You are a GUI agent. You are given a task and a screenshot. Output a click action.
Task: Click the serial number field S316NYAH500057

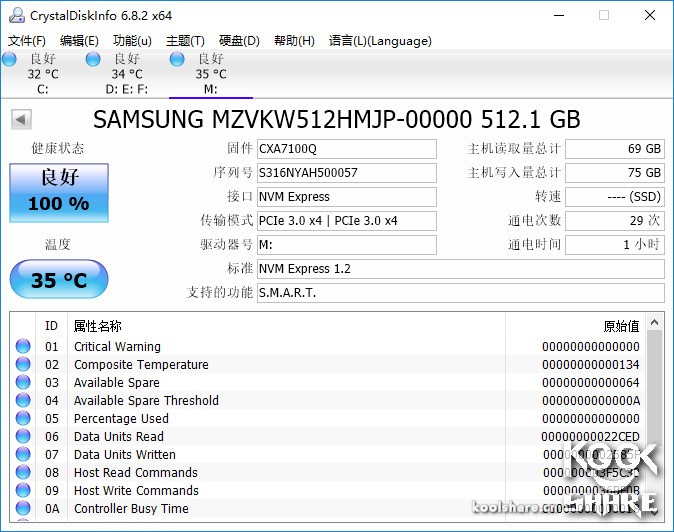[346, 173]
